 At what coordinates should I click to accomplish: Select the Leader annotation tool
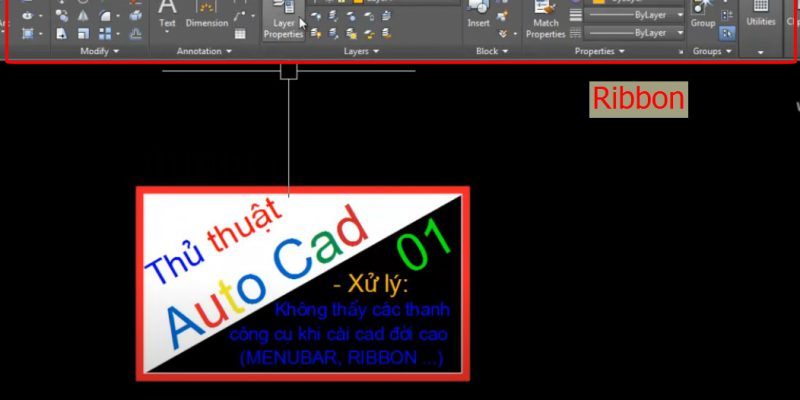click(x=240, y=16)
